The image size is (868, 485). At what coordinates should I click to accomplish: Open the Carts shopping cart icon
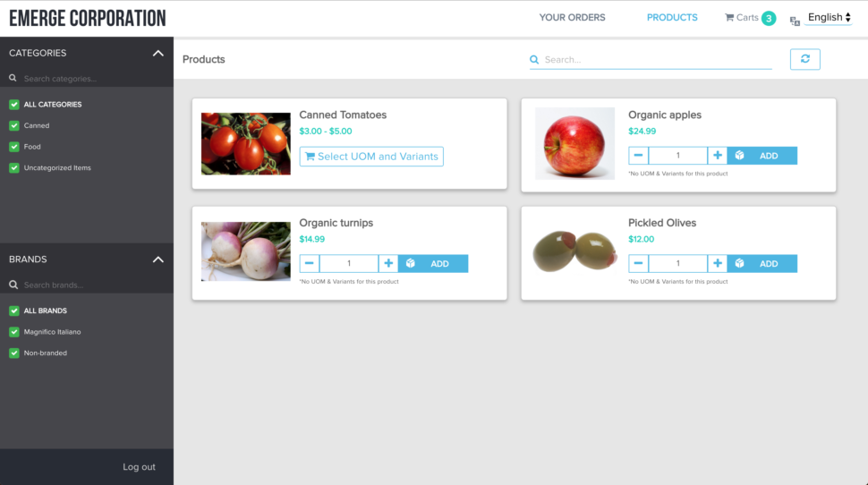coord(729,18)
